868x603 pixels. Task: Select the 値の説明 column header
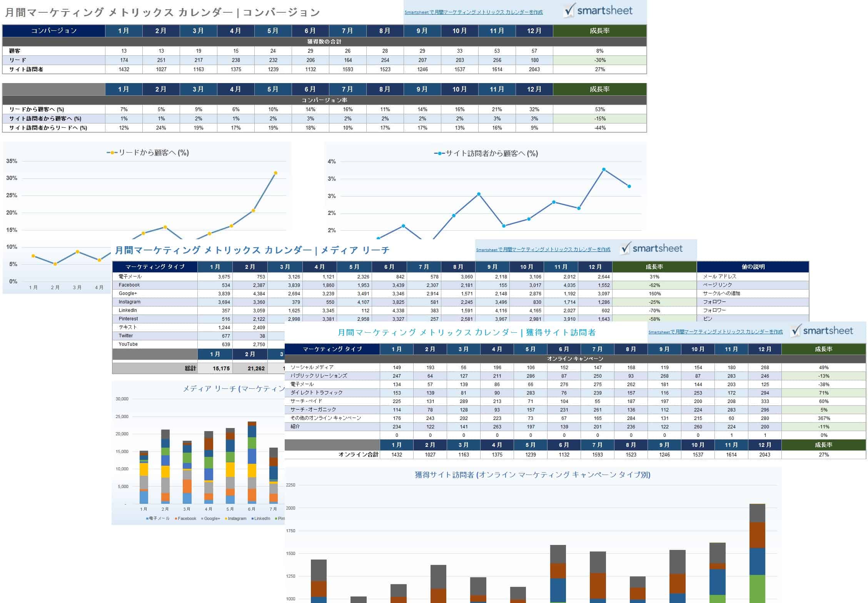753,267
